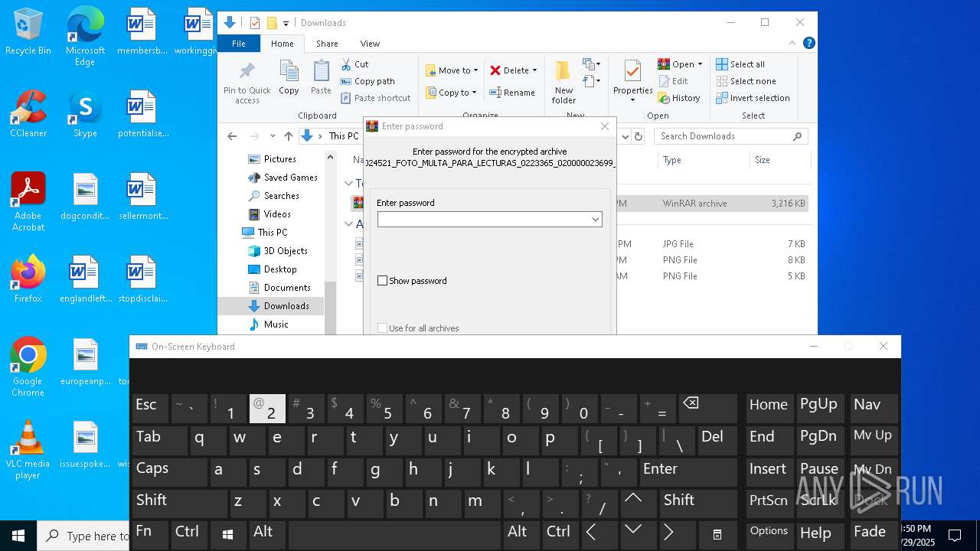Screen dimensions: 980x551
Task: Switch to the View ribbon tab
Action: click(370, 44)
